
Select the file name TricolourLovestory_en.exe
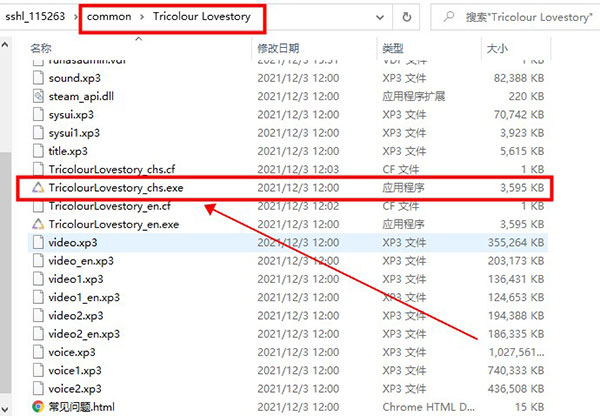coord(114,224)
